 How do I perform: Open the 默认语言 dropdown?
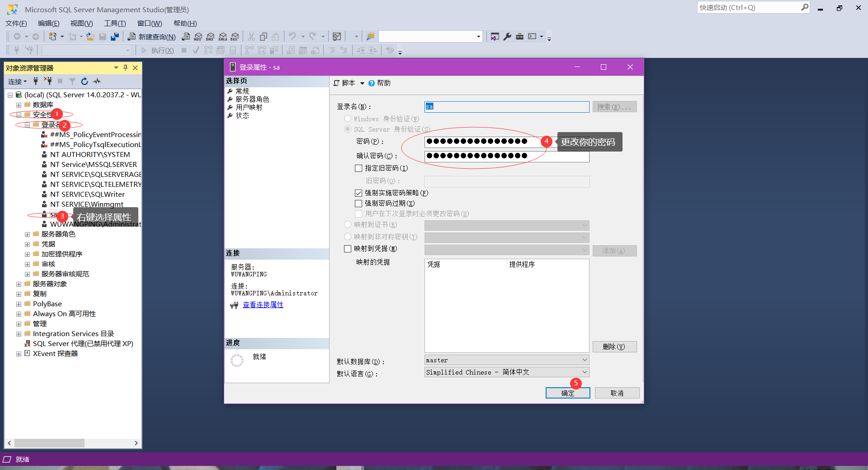click(585, 372)
